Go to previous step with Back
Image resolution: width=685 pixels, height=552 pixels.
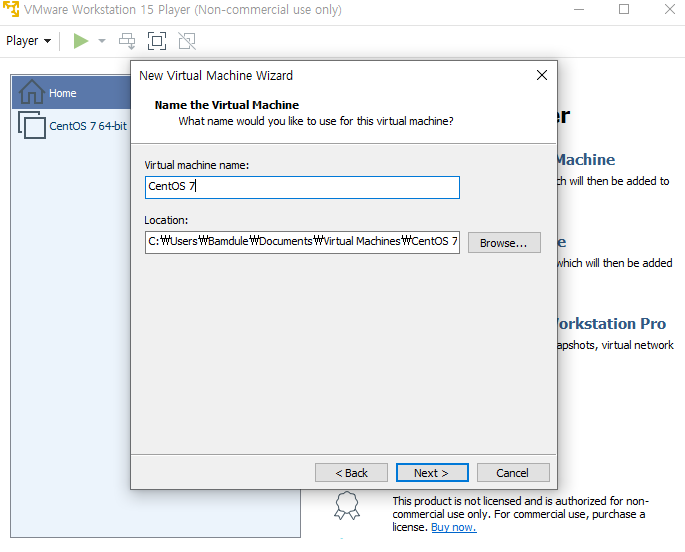pyautogui.click(x=351, y=473)
